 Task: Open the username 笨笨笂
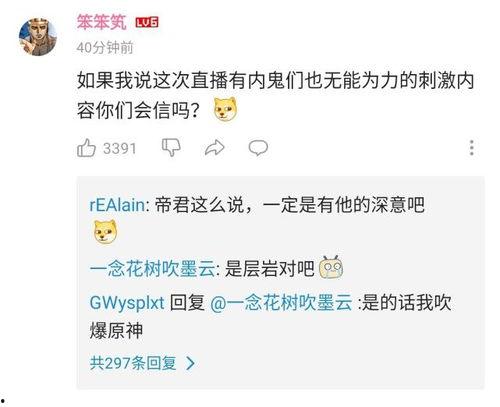point(102,22)
